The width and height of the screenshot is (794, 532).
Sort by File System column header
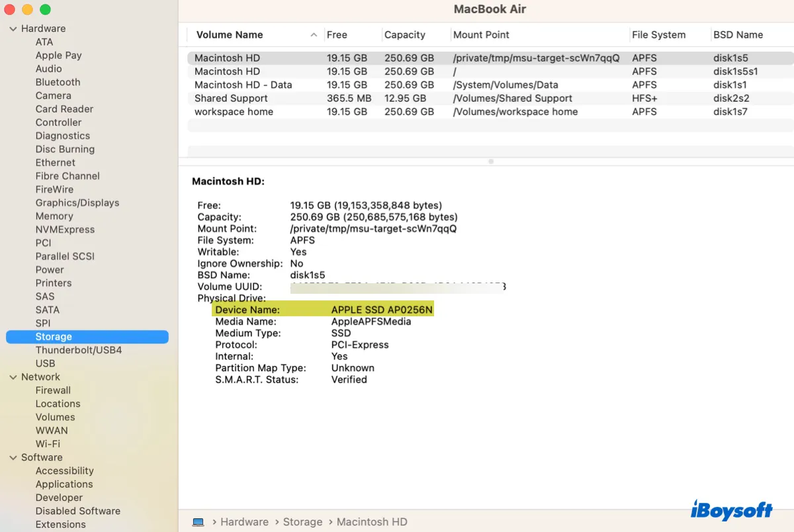coord(659,35)
